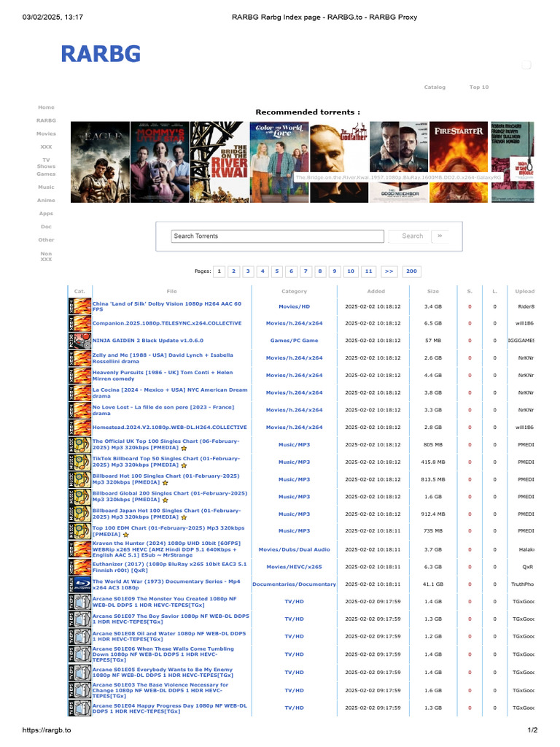Open the Top 10 menu item
This screenshot has height=747, width=560.
pyautogui.click(x=478, y=88)
